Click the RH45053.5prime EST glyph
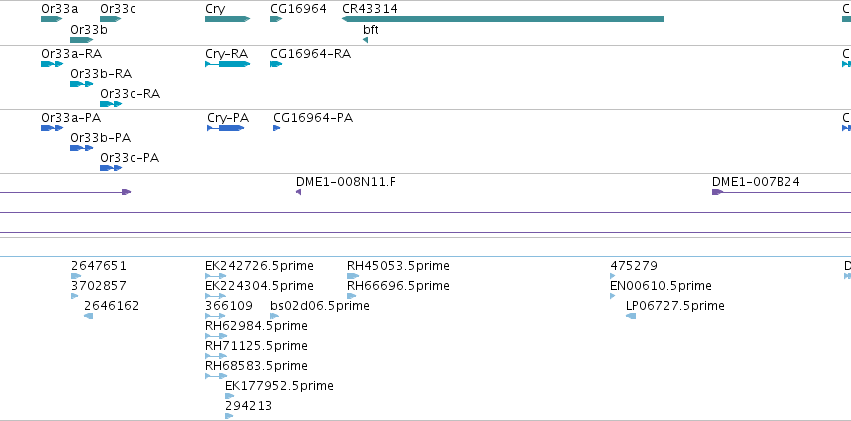The width and height of the screenshot is (851, 421). click(353, 276)
